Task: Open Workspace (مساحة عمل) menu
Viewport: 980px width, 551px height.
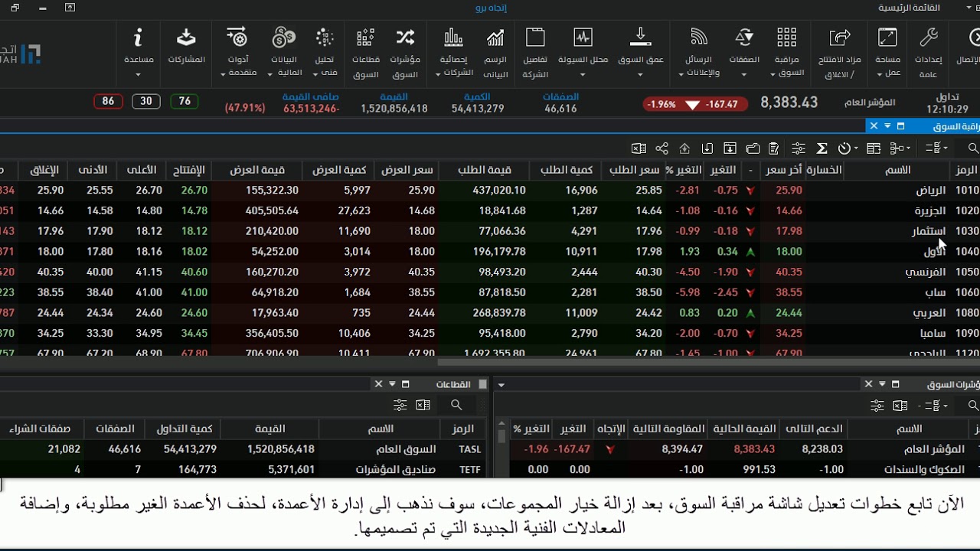Action: [x=887, y=52]
